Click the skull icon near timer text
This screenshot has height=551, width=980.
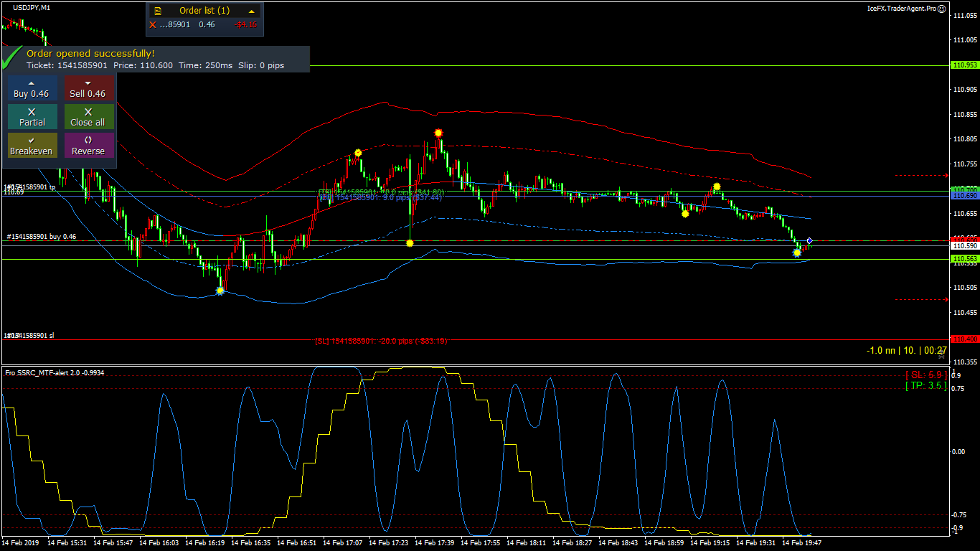coord(941,355)
